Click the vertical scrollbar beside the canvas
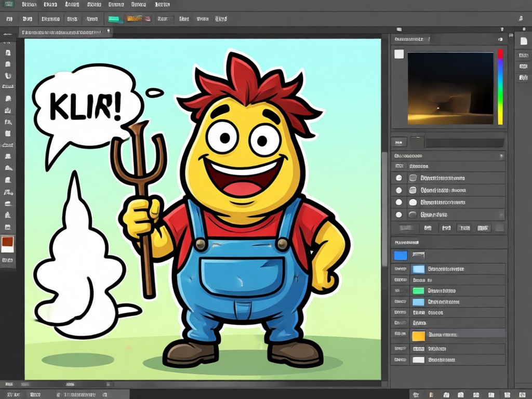 click(384, 209)
